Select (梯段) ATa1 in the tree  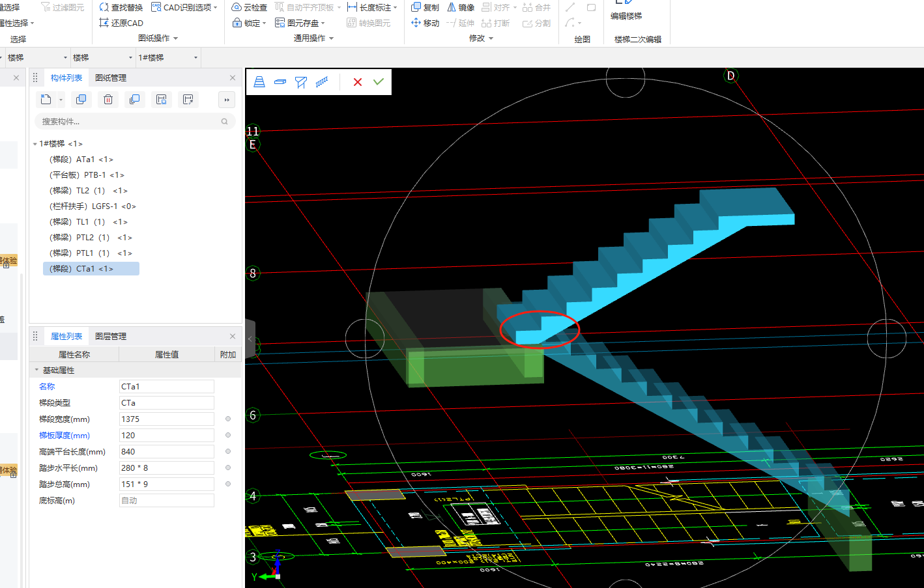point(81,160)
